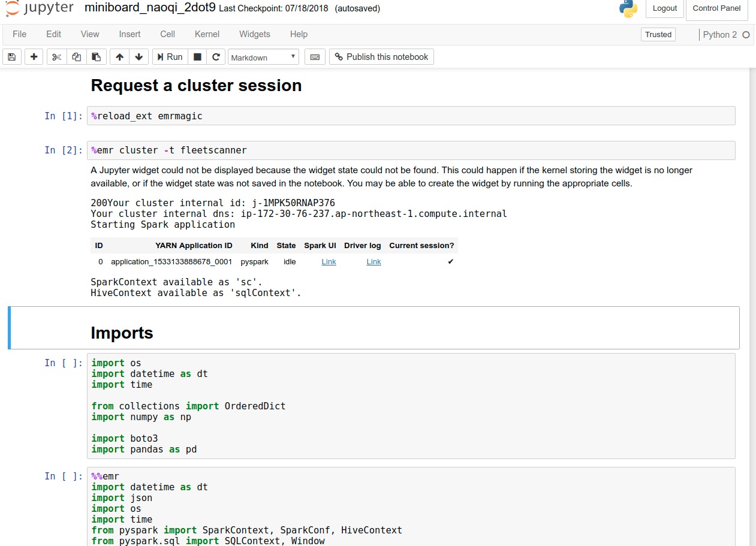Move selected cell down arrow
756x546 pixels.
138,57
